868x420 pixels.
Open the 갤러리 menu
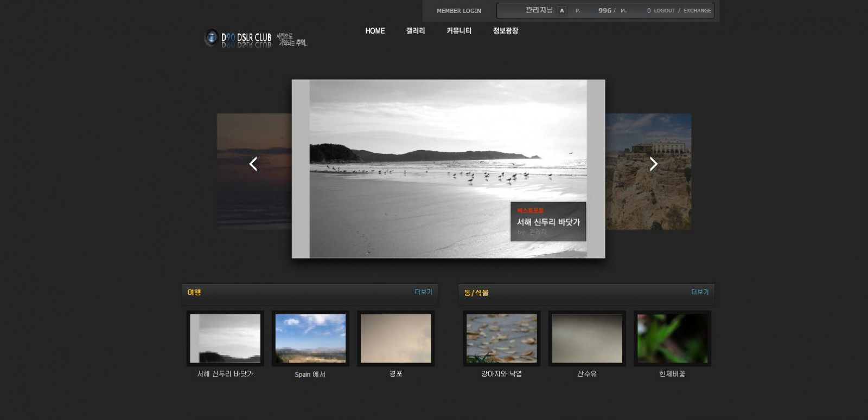point(416,31)
